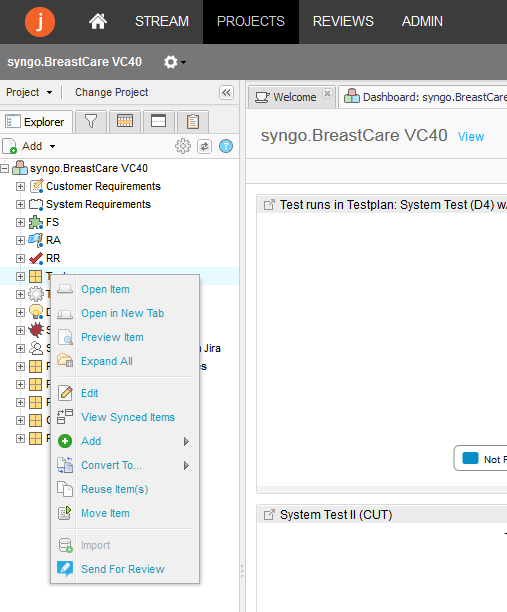The height and width of the screenshot is (612, 507).
Task: Open the Baselines window-icon tab
Action: tap(158, 121)
